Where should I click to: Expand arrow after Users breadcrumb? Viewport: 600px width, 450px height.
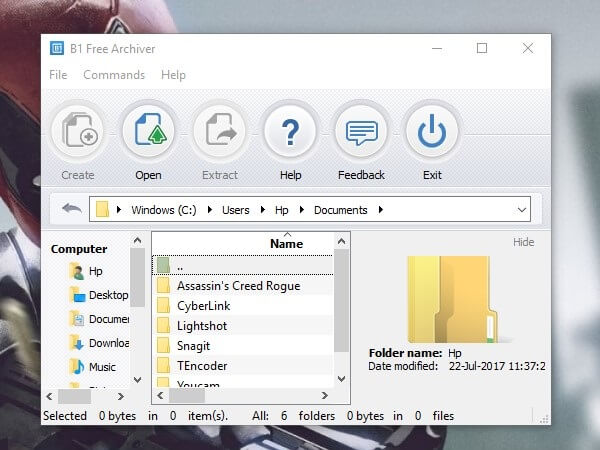[262, 209]
